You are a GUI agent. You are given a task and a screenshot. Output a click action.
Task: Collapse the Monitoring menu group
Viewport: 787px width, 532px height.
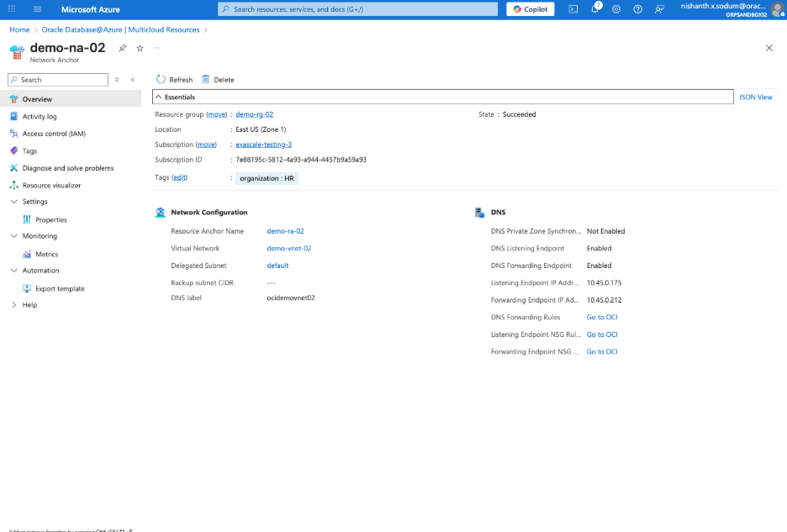point(13,236)
